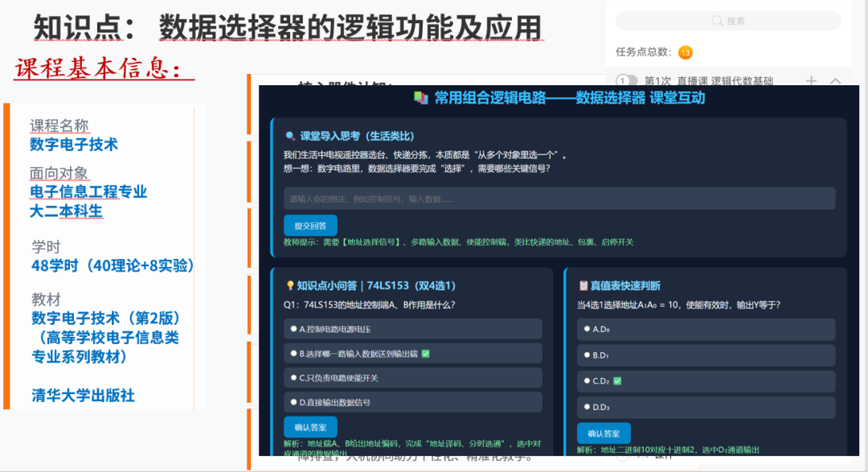
Task: Click the numbered 1 badge before 第1次 直播课
Action: point(623,81)
